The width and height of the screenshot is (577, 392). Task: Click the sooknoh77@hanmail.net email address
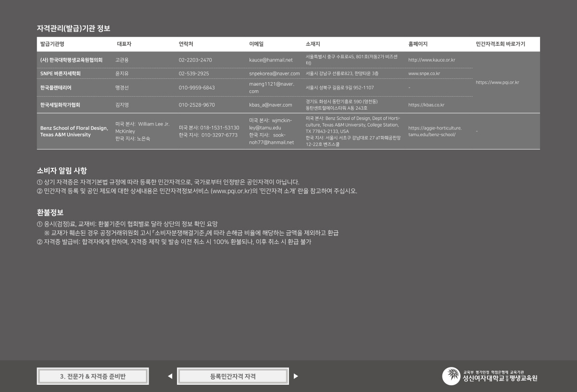(271, 139)
